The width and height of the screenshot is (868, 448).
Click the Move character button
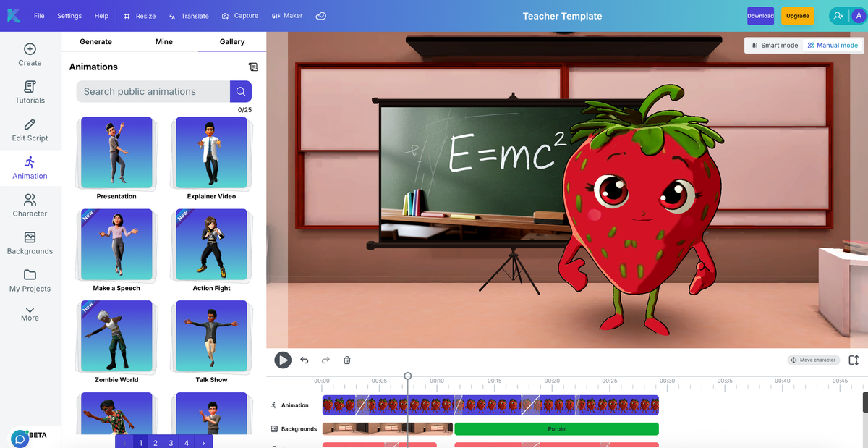click(813, 360)
